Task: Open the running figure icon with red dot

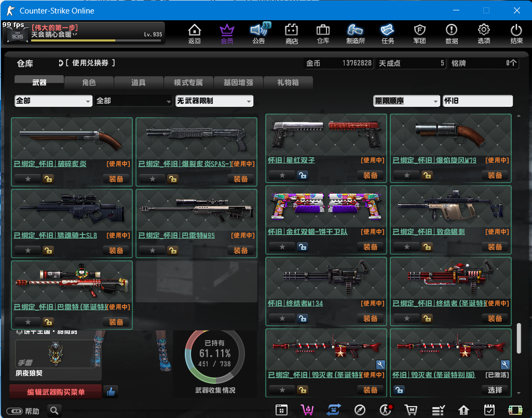Action: (x=386, y=410)
